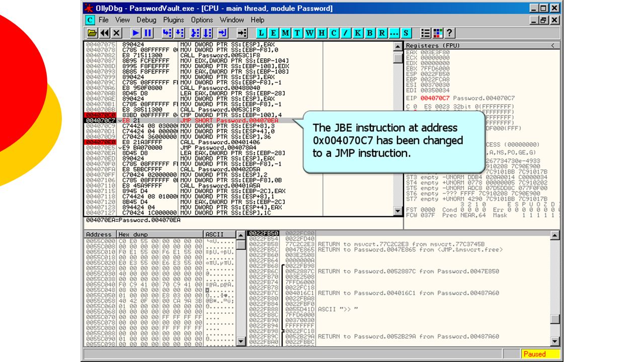Show the Run trace with the ... button
This screenshot has height=362, width=644.
(394, 33)
